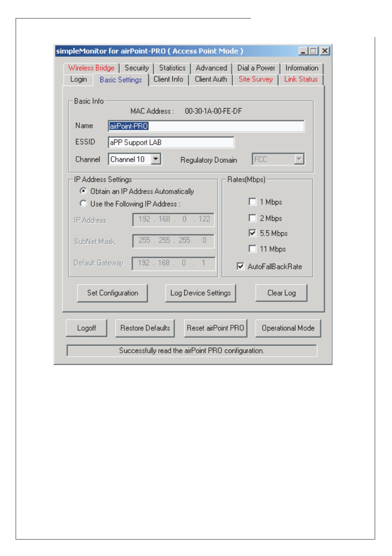Image resolution: width=392 pixels, height=556 pixels.
Task: Click the Name field containing airPoint-PRO
Action: [x=206, y=126]
